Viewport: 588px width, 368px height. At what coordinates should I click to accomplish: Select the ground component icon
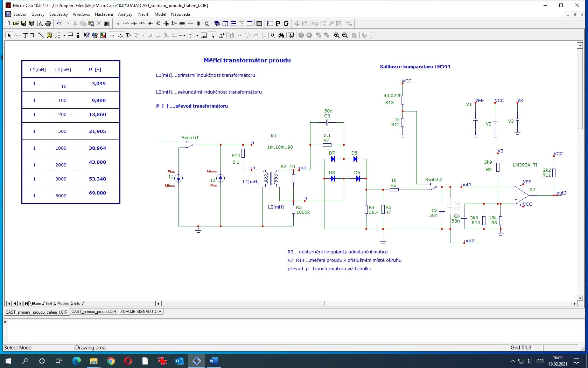118,23
